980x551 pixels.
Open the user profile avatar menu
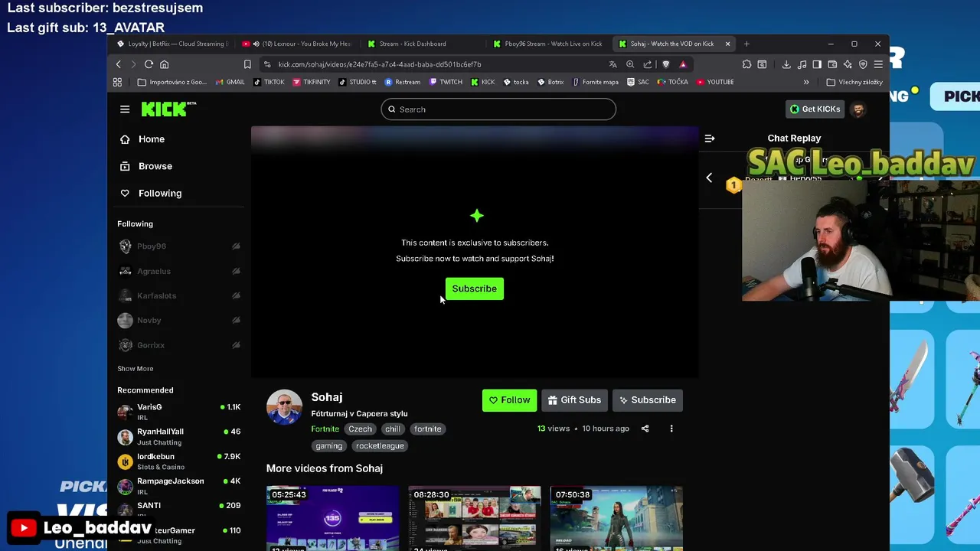(x=858, y=109)
